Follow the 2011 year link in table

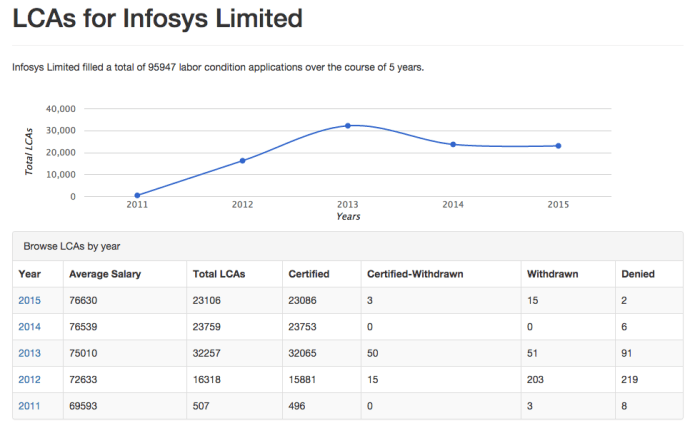[29, 407]
